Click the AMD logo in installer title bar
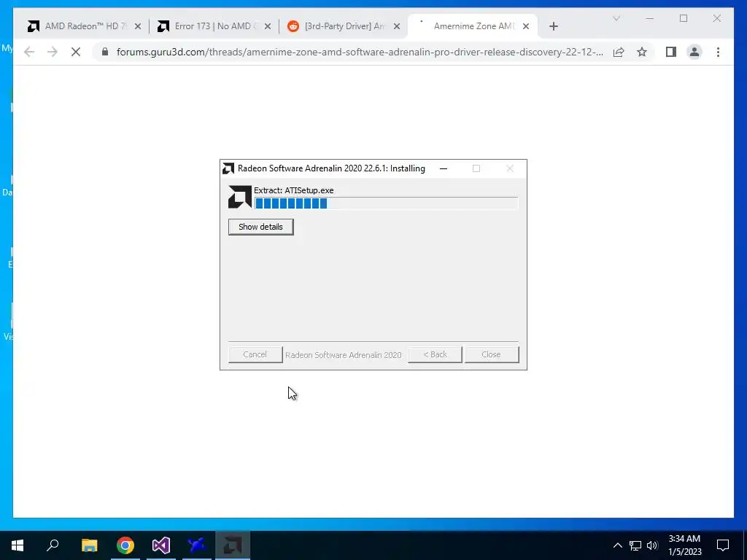The width and height of the screenshot is (747, 560). (228, 168)
